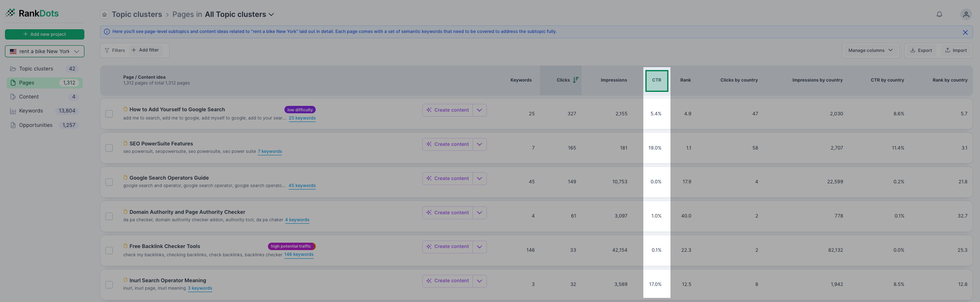Image resolution: width=980 pixels, height=302 pixels.
Task: Open the 45 keywords link
Action: tap(302, 186)
